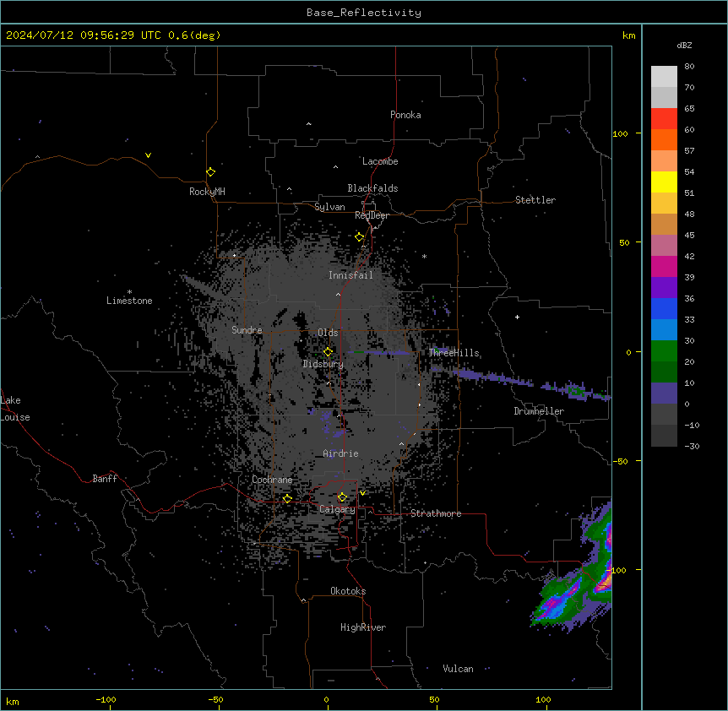Click the white plus marker north of Drumheller

[517, 317]
